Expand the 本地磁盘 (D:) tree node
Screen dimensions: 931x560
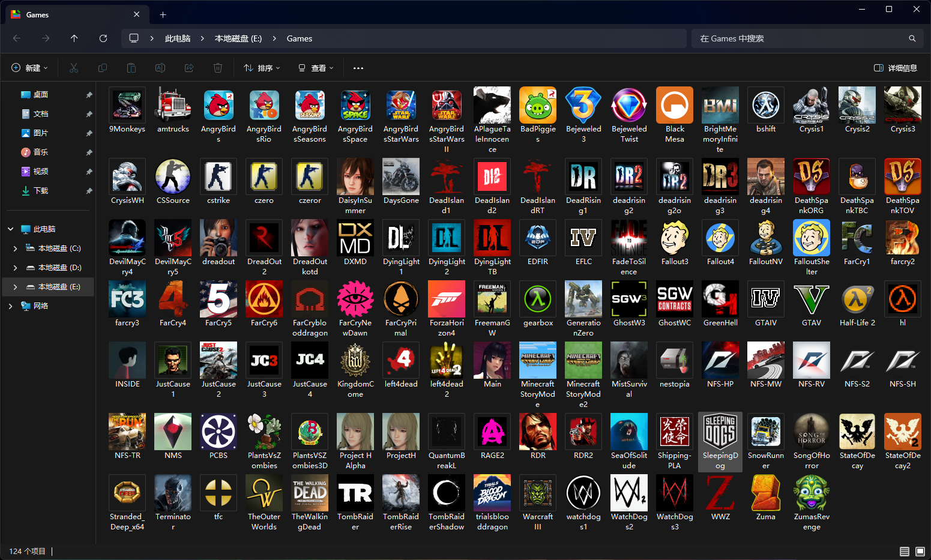coord(15,268)
